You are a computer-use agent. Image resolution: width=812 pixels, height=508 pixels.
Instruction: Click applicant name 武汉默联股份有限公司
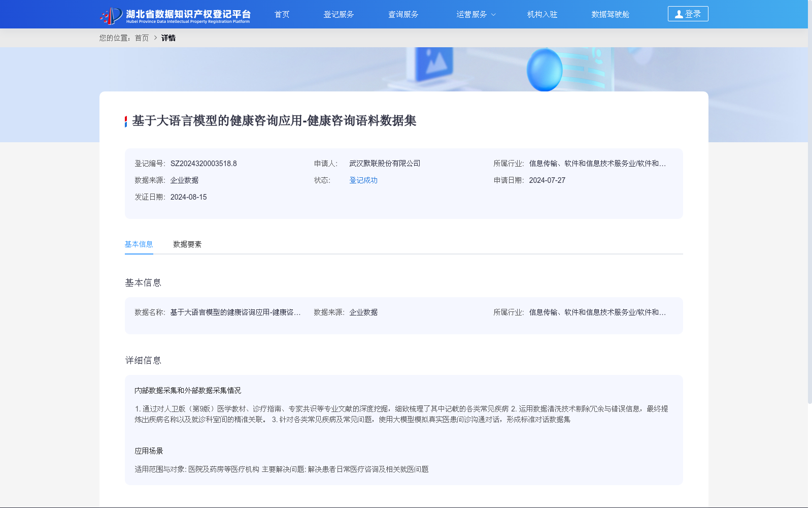[385, 164]
